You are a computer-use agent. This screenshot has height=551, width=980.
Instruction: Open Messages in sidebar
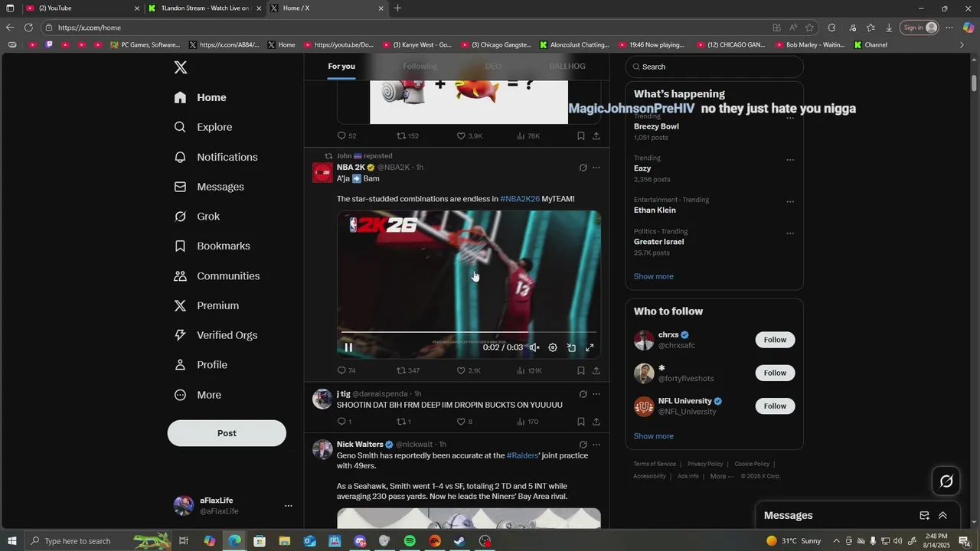pos(209,187)
